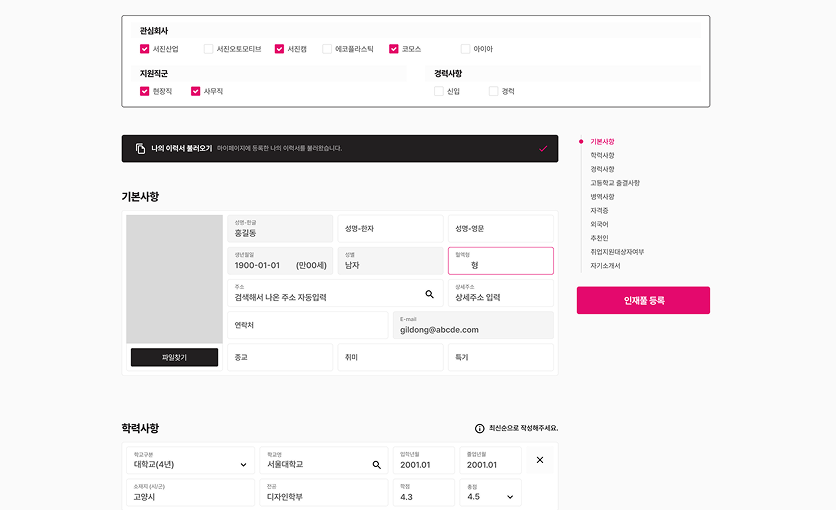Click the 인재풀 등록 button

(643, 300)
